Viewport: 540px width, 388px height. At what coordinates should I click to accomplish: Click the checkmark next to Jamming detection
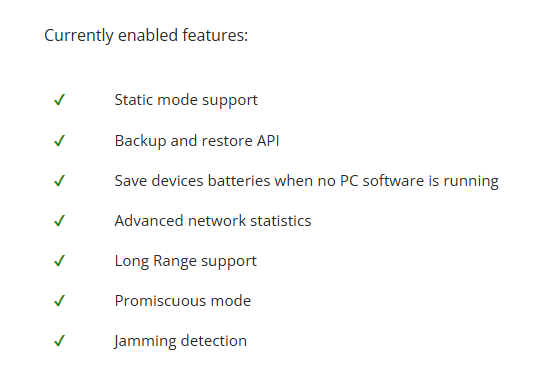click(x=60, y=341)
